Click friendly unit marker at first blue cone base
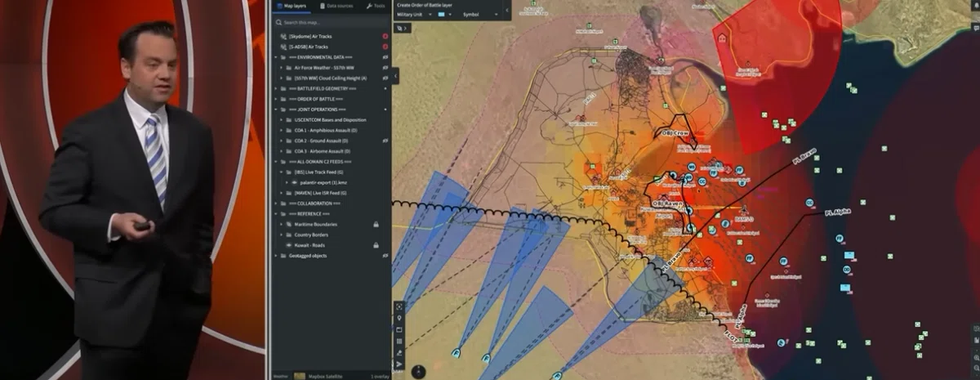Viewport: 980px width, 380px height. coord(456,353)
